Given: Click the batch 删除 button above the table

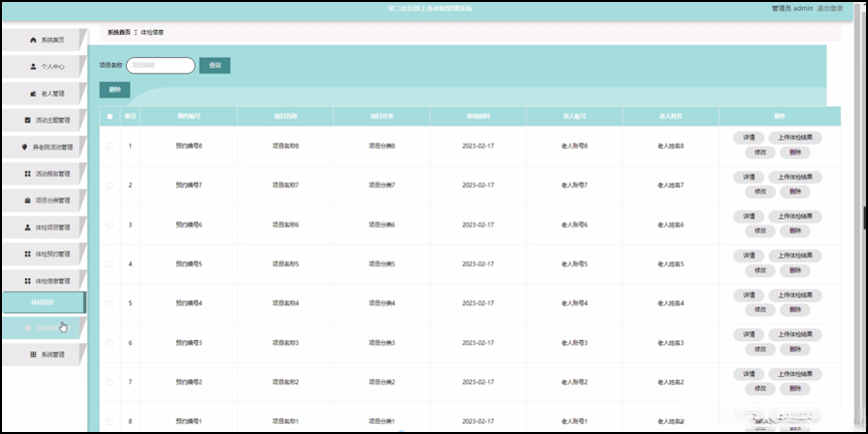Looking at the screenshot, I should pyautogui.click(x=115, y=90).
